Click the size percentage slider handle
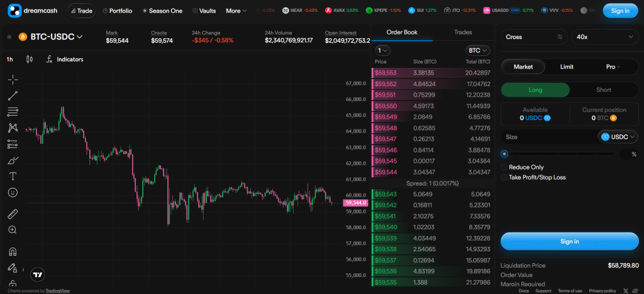The width and height of the screenshot is (644, 294). tap(504, 154)
